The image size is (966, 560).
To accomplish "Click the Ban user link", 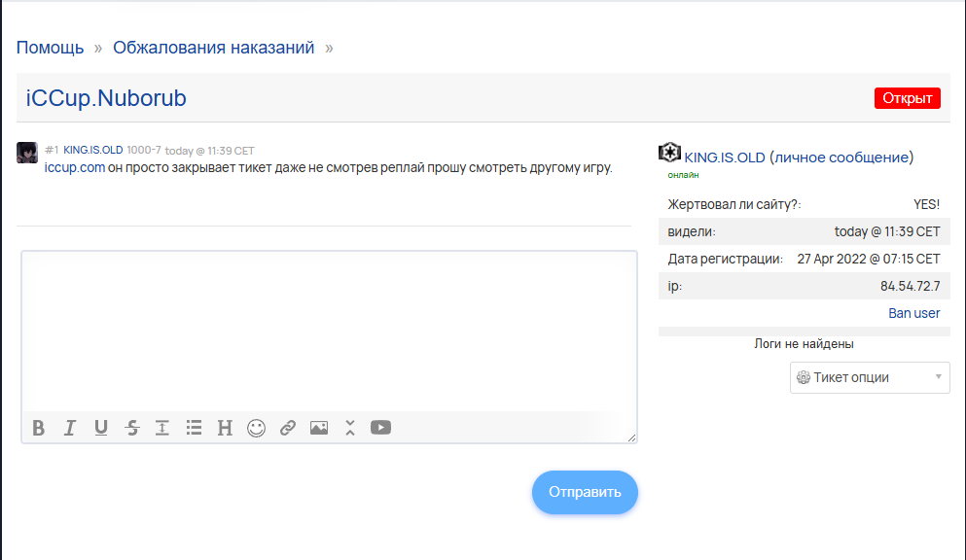I will (x=913, y=313).
